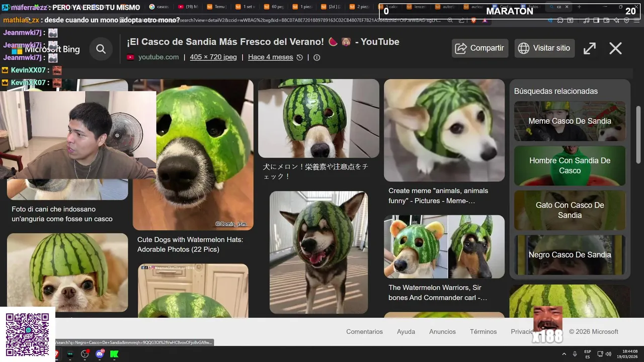Switch to the 'cascos' Google browser tab
This screenshot has width=644, height=362.
point(159,7)
